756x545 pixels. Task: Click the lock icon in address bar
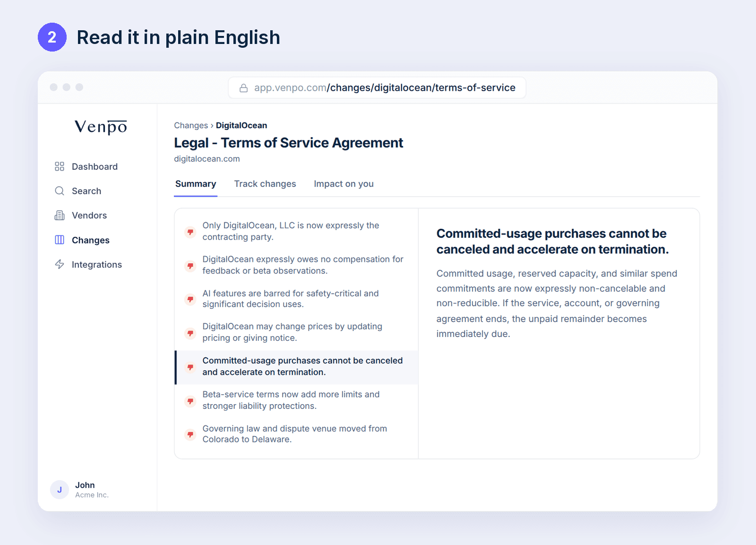244,88
